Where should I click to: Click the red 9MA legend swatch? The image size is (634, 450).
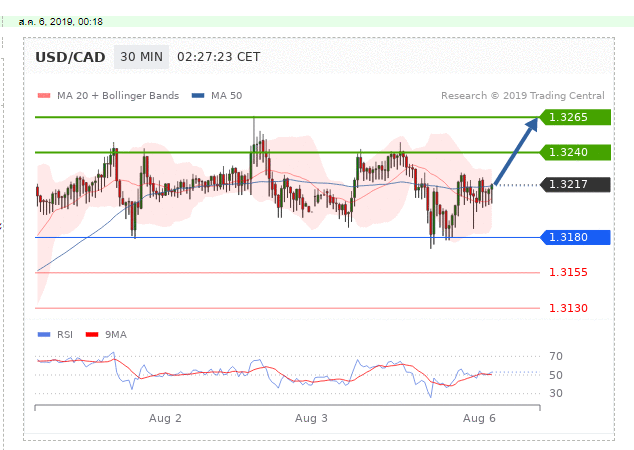[x=92, y=334]
